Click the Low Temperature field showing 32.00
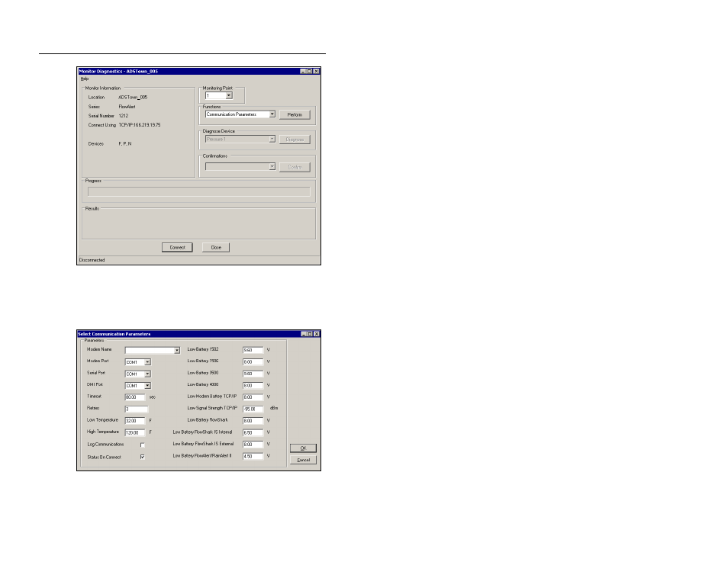 tap(135, 421)
